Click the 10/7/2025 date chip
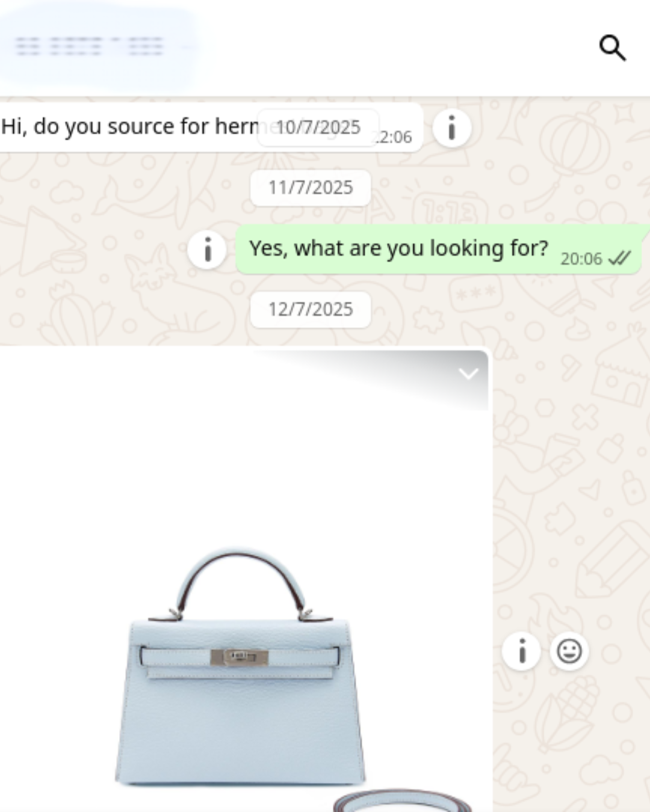 point(318,128)
